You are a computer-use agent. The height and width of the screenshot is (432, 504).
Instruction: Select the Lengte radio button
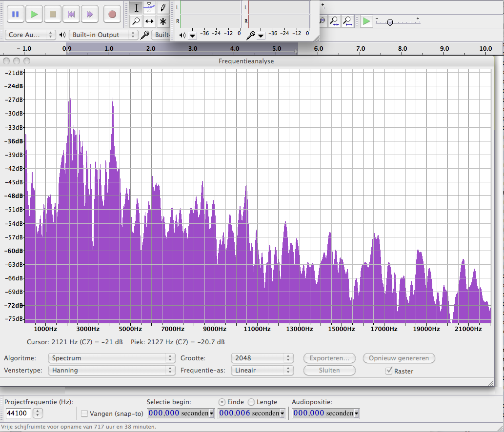click(x=251, y=402)
